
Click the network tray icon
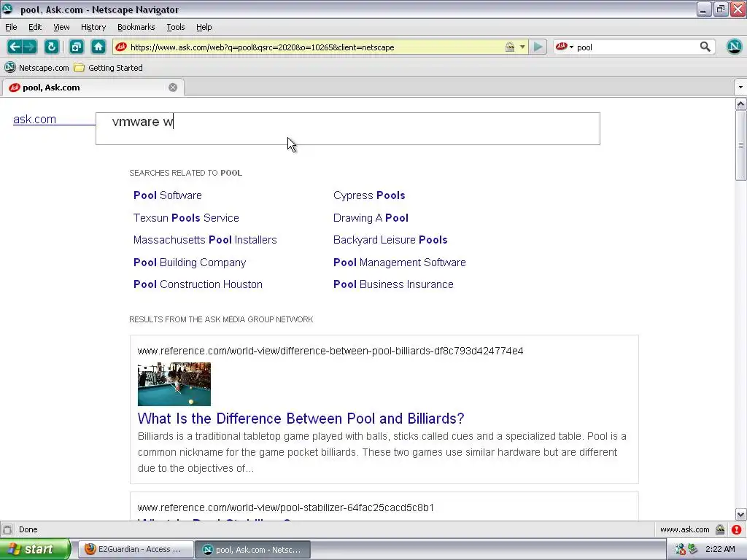tap(680, 550)
